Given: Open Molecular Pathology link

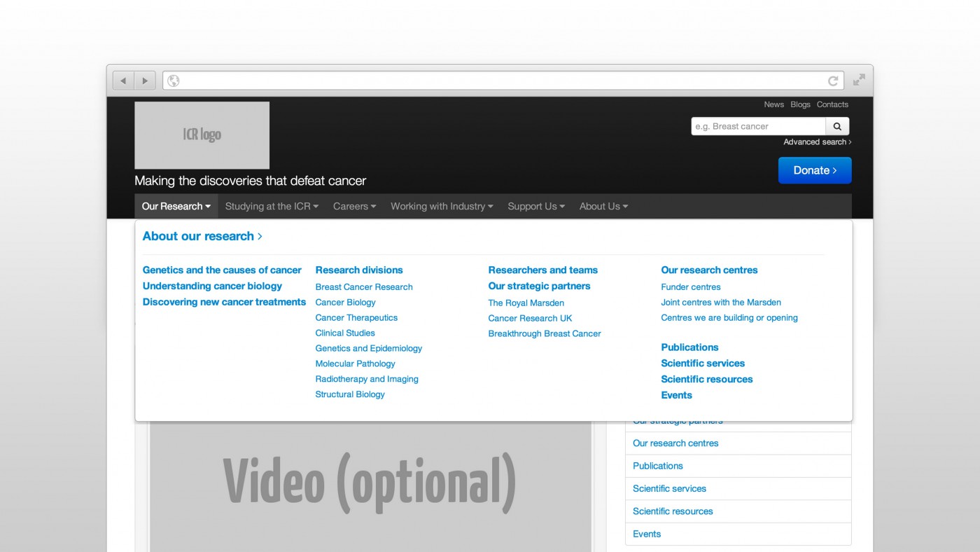Looking at the screenshot, I should click(355, 364).
